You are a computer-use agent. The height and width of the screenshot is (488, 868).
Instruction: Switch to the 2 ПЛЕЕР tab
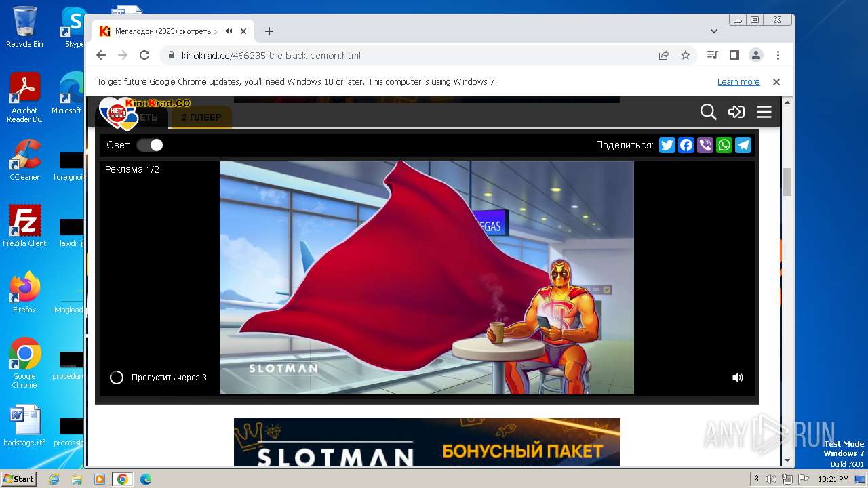(201, 117)
